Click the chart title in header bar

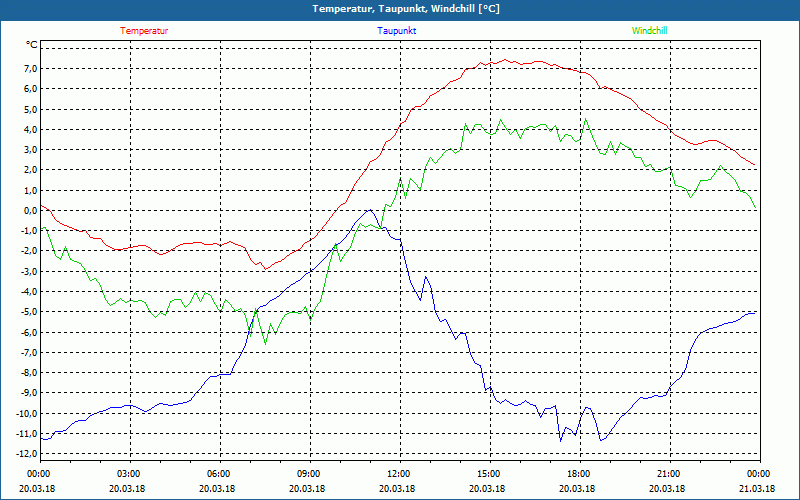[406, 9]
